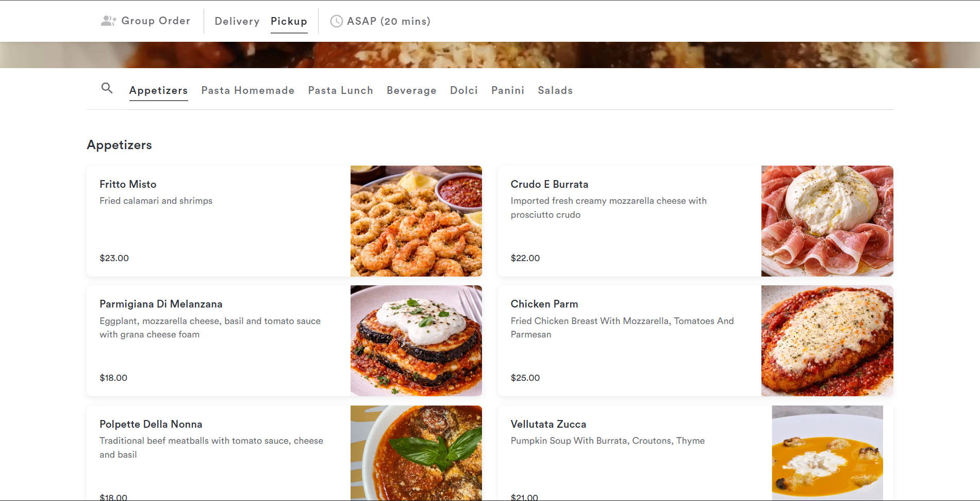Open the Vellutata Zucca item title
This screenshot has height=501, width=980.
(549, 424)
